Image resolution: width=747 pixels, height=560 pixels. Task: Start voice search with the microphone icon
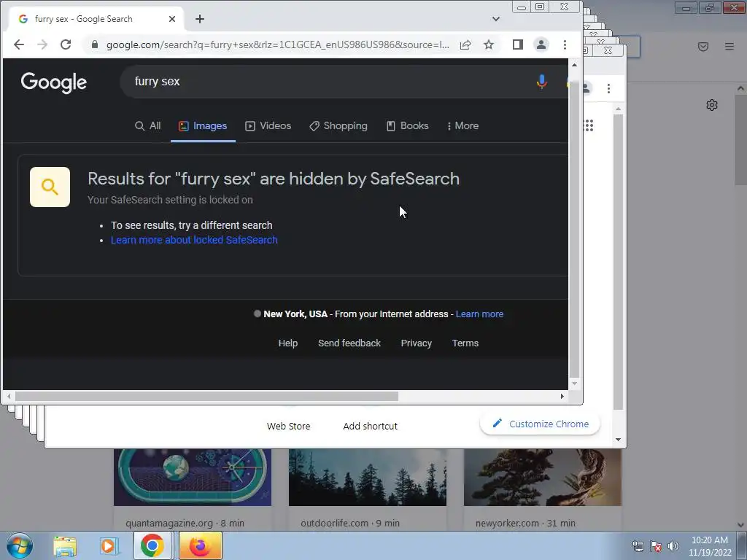(x=542, y=82)
